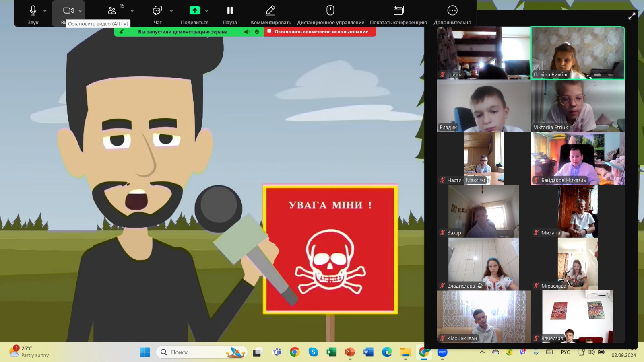The image size is (644, 362).
Task: Click Остановить совместное использование button
Action: click(320, 32)
